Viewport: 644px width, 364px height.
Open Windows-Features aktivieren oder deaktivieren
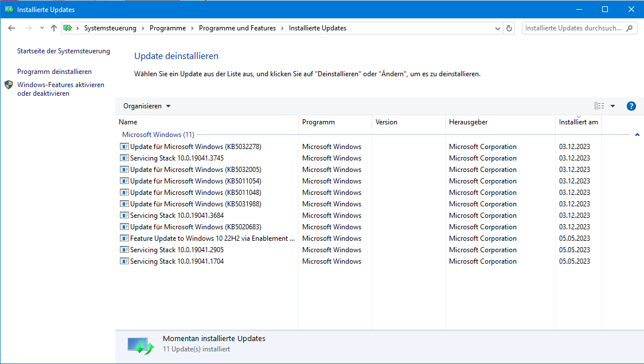coord(61,89)
